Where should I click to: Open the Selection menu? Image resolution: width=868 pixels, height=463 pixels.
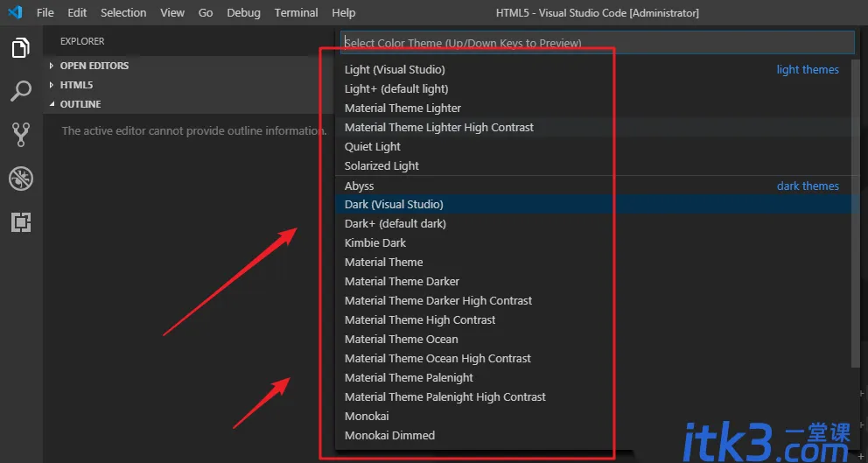click(123, 12)
